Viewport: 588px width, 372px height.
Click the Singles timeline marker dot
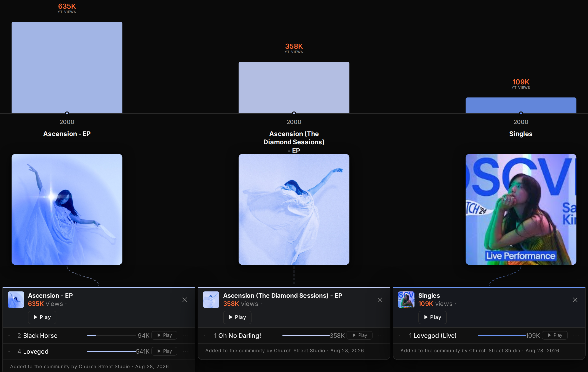coord(521,113)
